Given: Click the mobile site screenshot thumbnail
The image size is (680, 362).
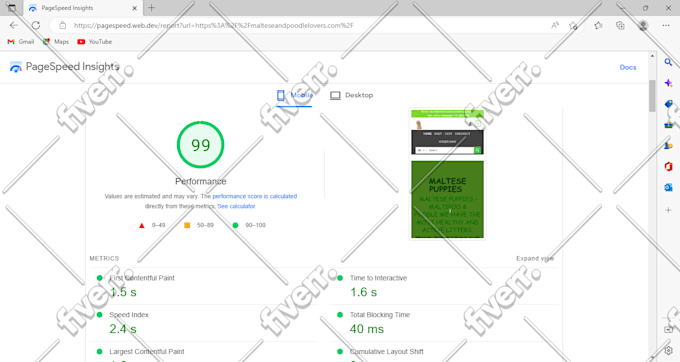Looking at the screenshot, I should click(x=447, y=174).
